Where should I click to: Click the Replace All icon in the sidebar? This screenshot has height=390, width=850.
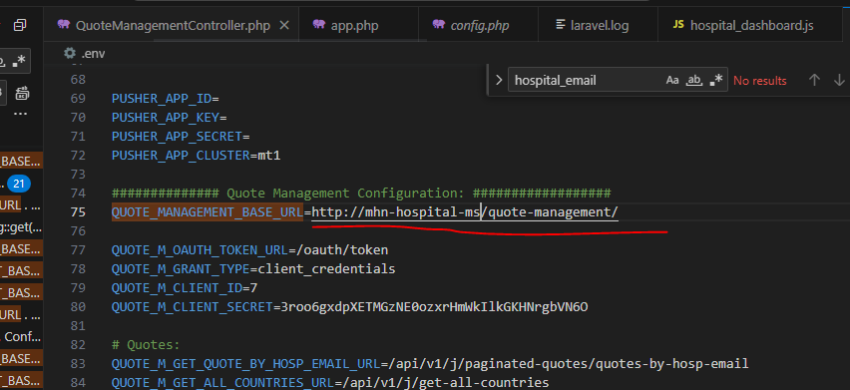[22, 93]
